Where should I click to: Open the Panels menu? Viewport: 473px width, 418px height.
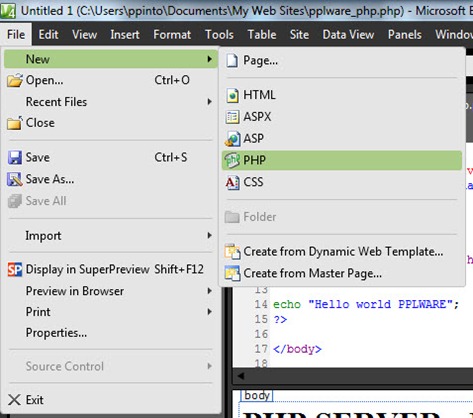(x=405, y=34)
